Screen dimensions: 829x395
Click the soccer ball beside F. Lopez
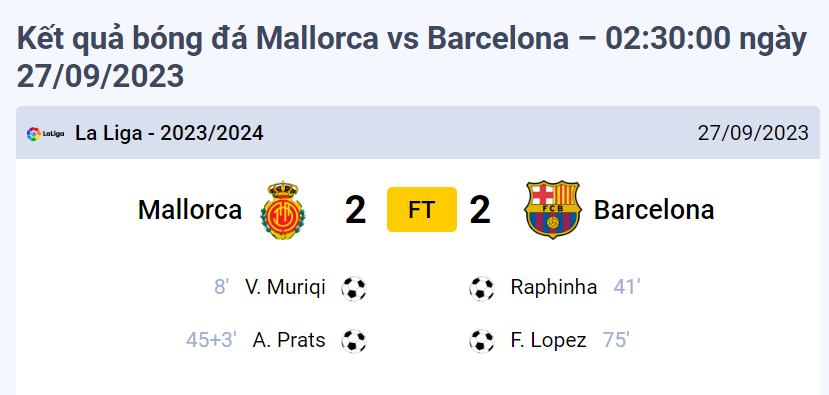click(x=482, y=341)
